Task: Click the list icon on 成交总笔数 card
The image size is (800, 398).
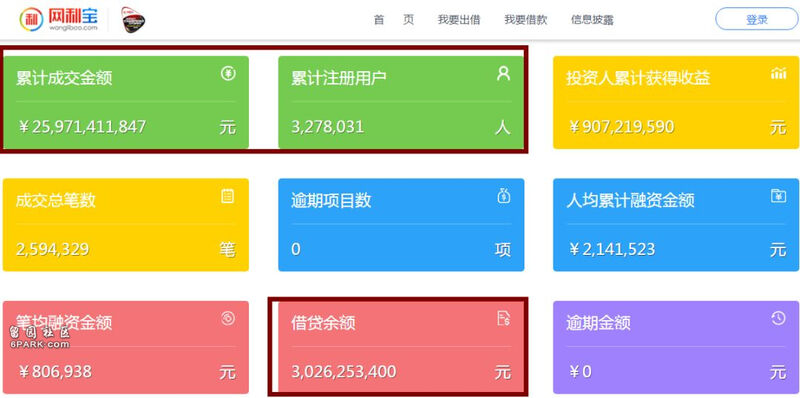Action: [x=228, y=196]
